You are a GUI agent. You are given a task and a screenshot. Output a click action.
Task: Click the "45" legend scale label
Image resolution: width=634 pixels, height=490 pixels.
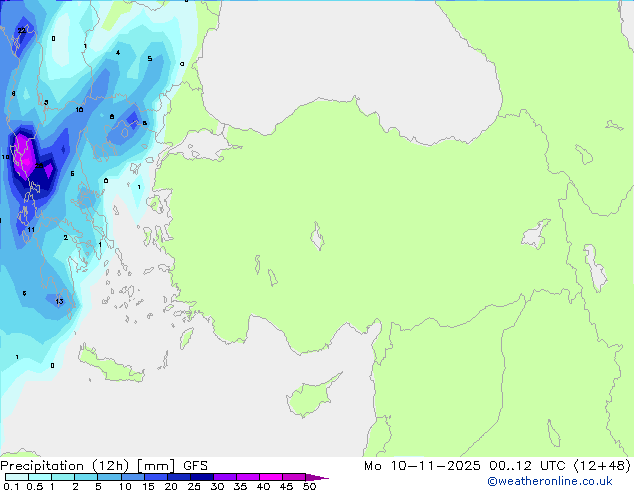click(x=286, y=486)
